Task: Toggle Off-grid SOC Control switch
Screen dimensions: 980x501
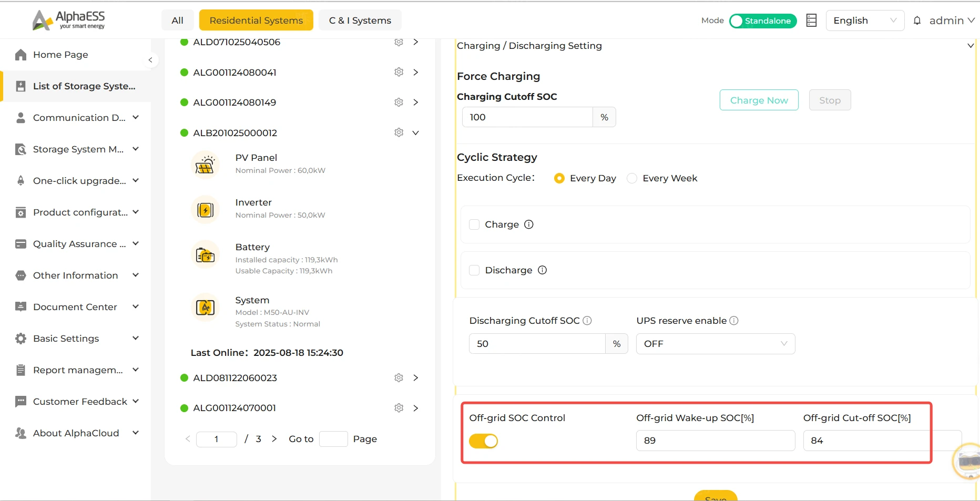Action: 484,441
